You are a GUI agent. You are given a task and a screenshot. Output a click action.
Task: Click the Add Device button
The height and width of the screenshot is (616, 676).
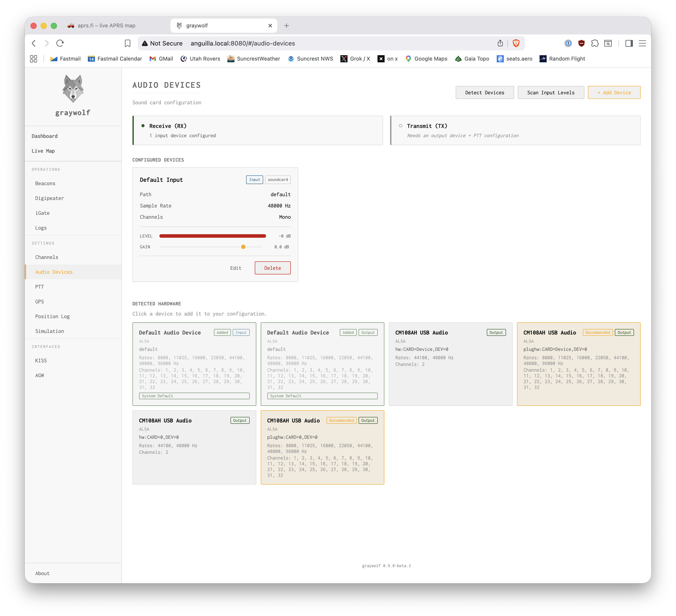pyautogui.click(x=614, y=93)
